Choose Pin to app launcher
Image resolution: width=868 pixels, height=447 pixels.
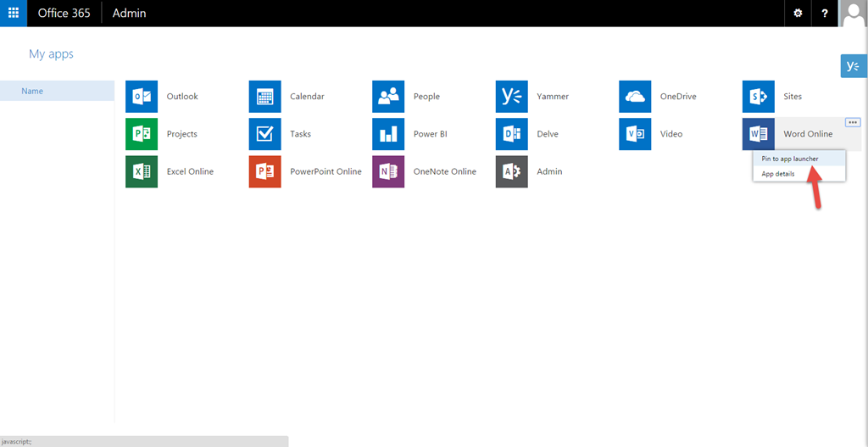click(x=798, y=159)
